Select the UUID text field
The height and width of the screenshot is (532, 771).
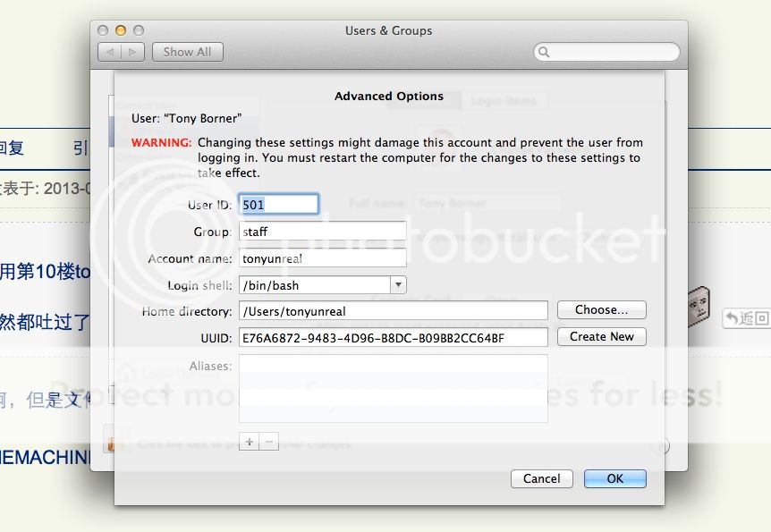[394, 338]
